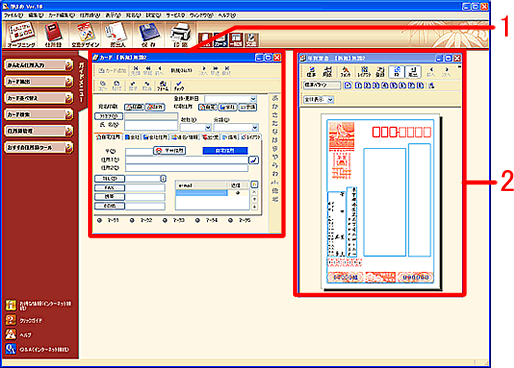The width and height of the screenshot is (514, 368).
Task: Expand カード検索 sidebar arrow
Action: tap(68, 114)
